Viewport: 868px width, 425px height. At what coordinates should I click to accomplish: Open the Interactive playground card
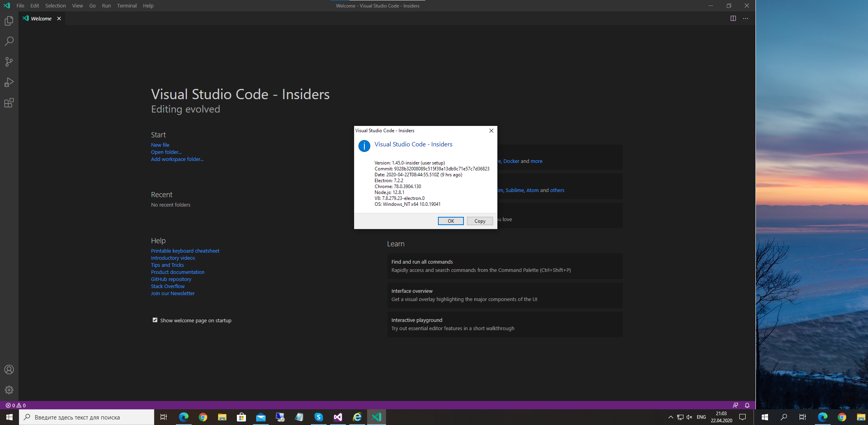[x=505, y=324]
